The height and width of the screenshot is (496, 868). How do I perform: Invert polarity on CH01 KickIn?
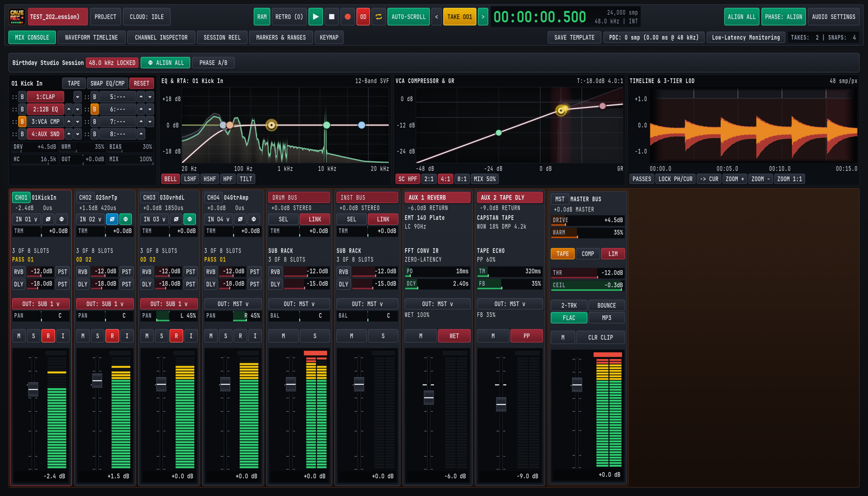coord(48,219)
